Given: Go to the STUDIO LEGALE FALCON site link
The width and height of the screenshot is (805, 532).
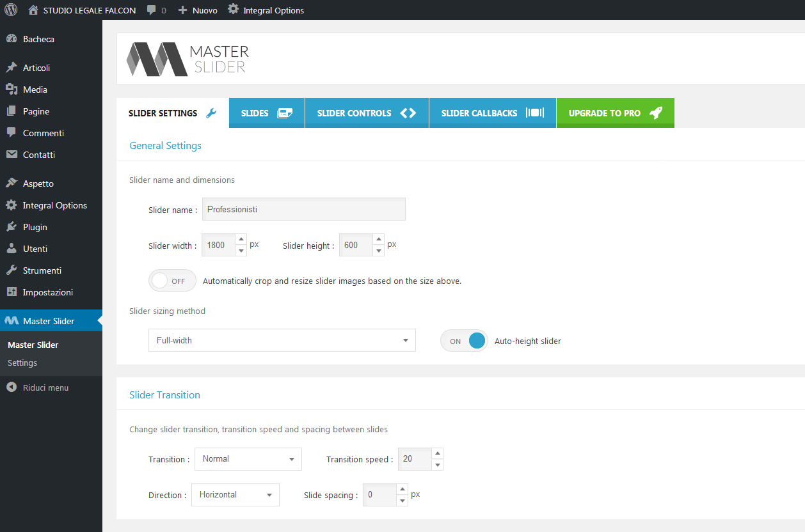Looking at the screenshot, I should [82, 10].
